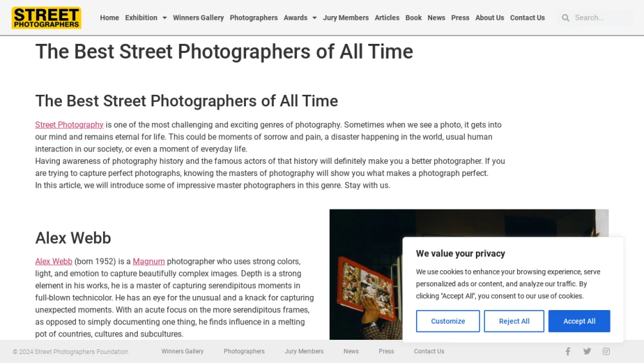Open the Twitter icon in footer

pyautogui.click(x=587, y=351)
